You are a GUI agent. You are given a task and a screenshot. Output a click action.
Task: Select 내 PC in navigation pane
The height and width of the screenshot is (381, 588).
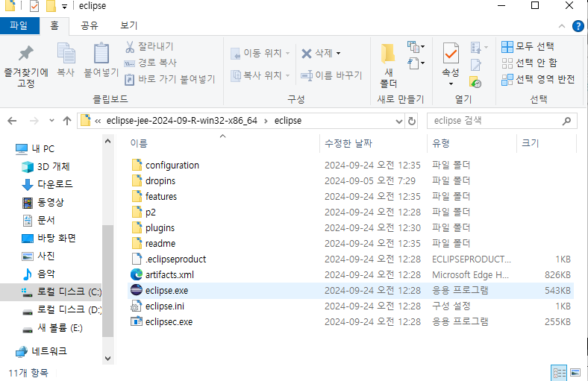(35, 148)
